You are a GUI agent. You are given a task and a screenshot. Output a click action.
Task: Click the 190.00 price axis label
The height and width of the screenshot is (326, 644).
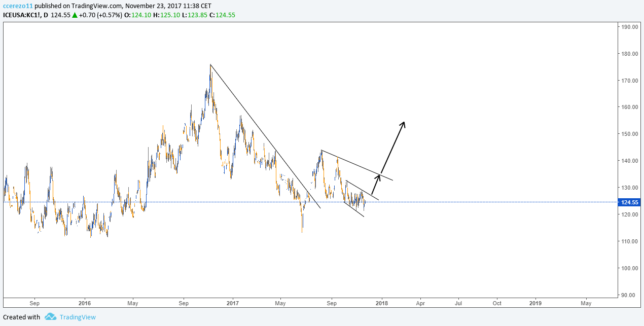pyautogui.click(x=629, y=27)
